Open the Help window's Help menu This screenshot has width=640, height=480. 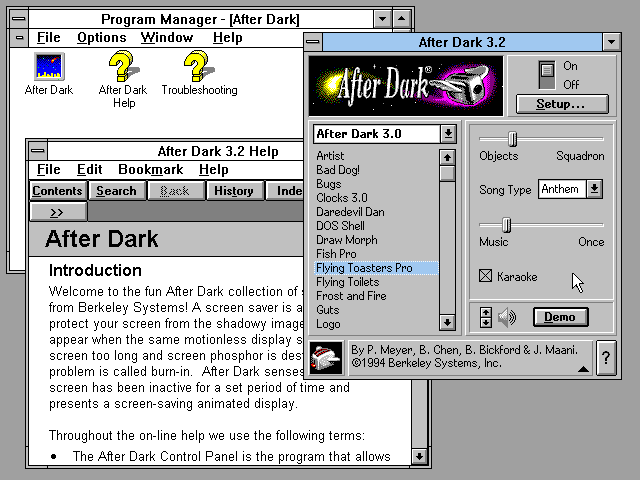213,169
